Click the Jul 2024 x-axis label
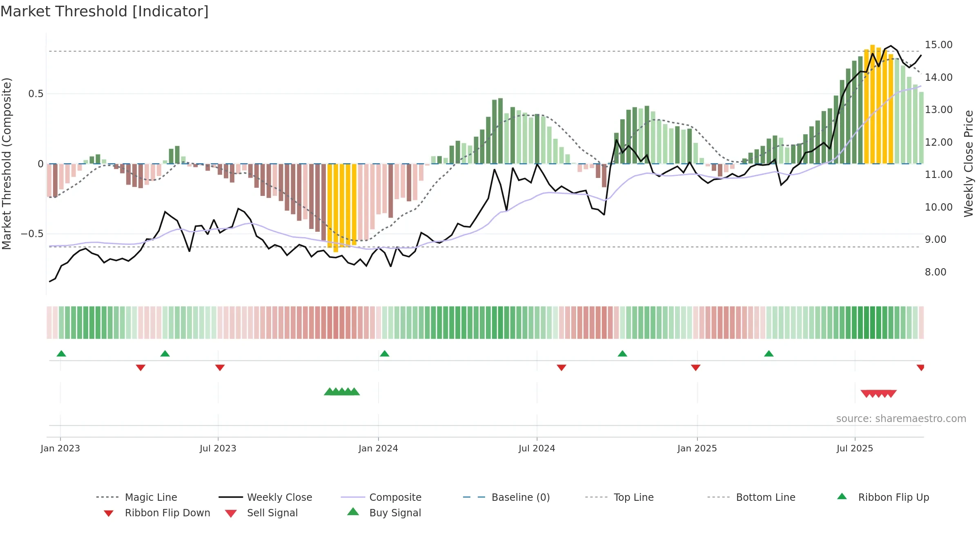The image size is (980, 551). pyautogui.click(x=537, y=448)
